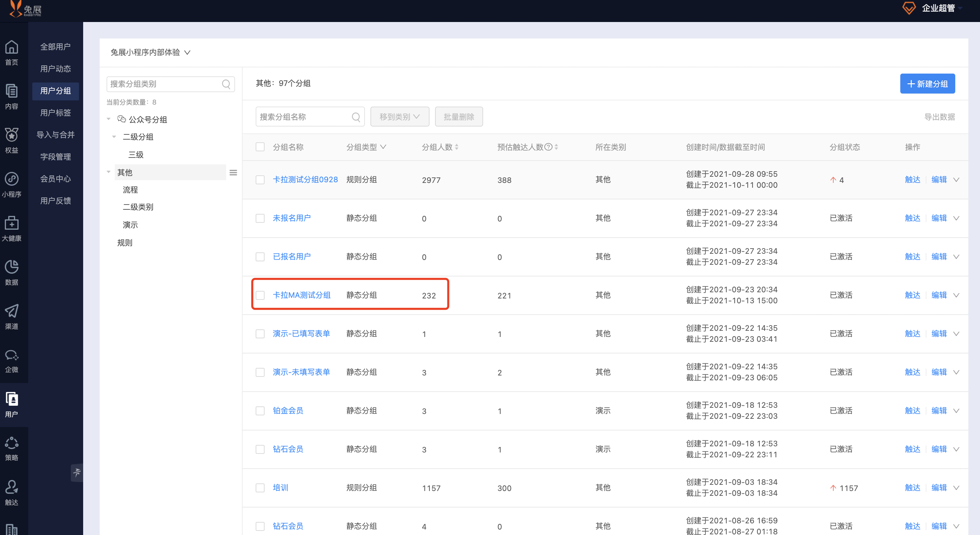Image resolution: width=980 pixels, height=535 pixels.
Task: Open the 兔展小程序内部体验 account dropdown
Action: (150, 52)
